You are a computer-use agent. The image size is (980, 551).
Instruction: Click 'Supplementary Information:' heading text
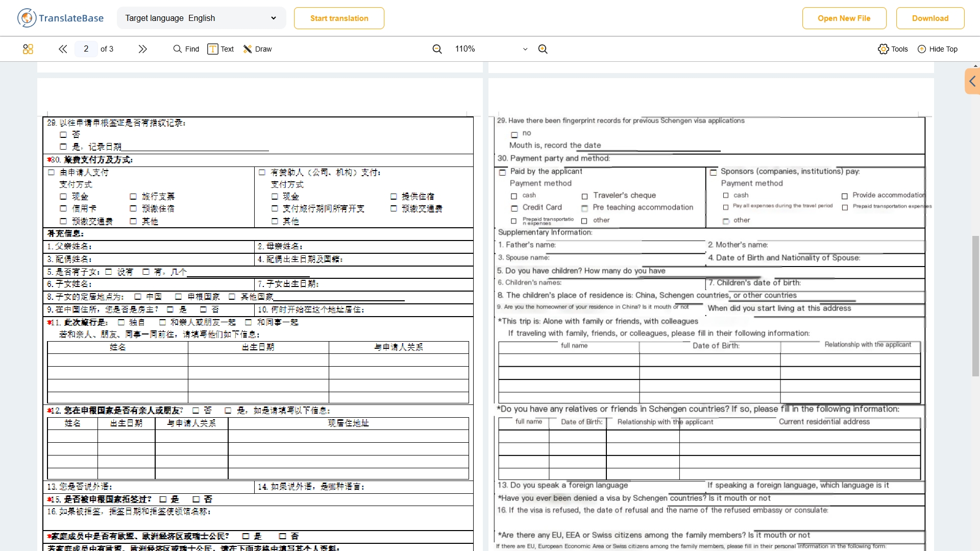545,232
